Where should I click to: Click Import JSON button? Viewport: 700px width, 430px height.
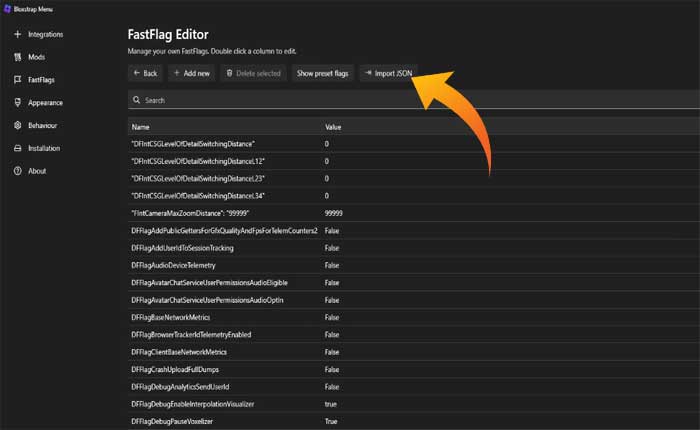[387, 73]
